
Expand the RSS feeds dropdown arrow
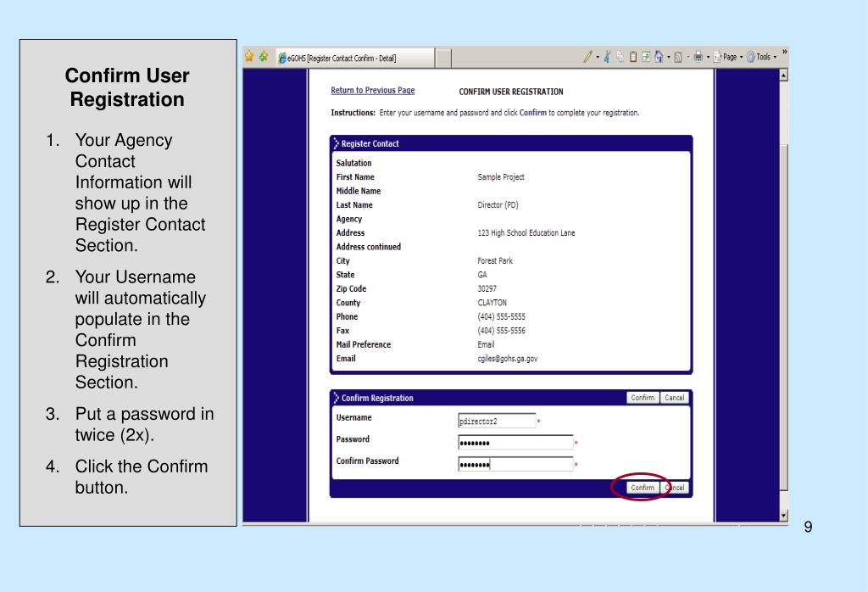point(688,57)
